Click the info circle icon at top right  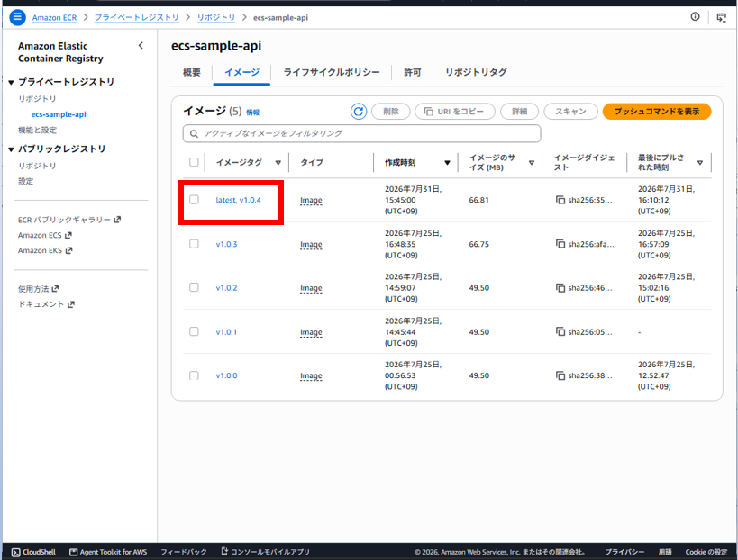[695, 17]
